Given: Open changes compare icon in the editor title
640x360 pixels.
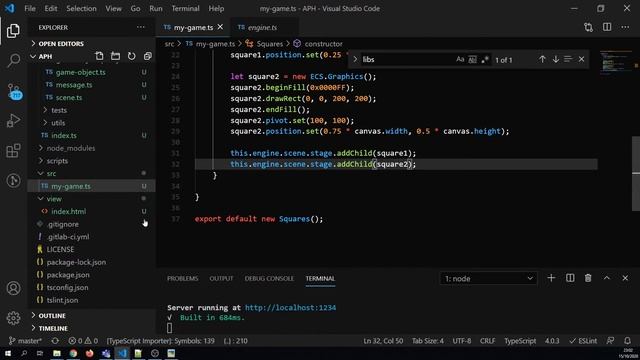Looking at the screenshot, I should pos(588,27).
